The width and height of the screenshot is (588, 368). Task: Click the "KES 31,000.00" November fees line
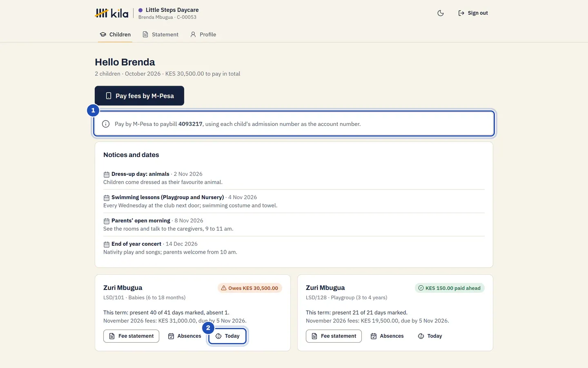tap(175, 321)
